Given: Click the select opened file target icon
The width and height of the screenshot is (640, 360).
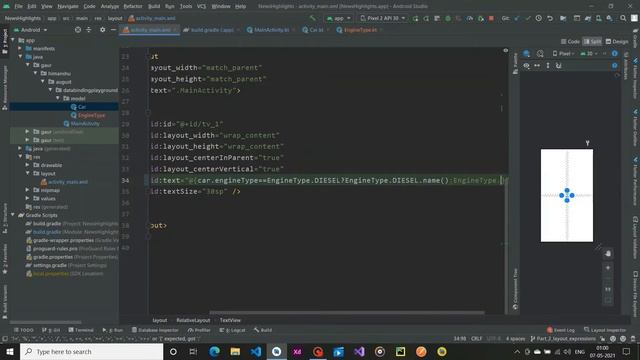Looking at the screenshot, I should click(x=78, y=30).
